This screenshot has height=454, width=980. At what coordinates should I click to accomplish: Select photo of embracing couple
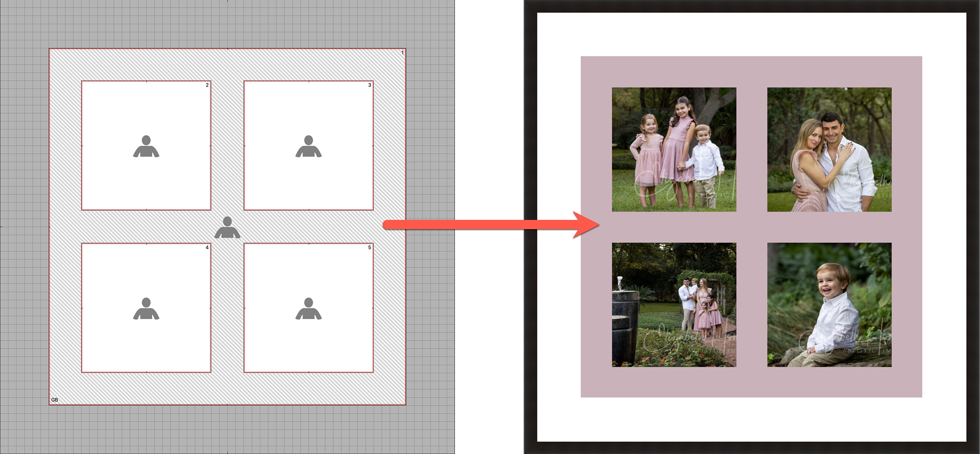(829, 150)
